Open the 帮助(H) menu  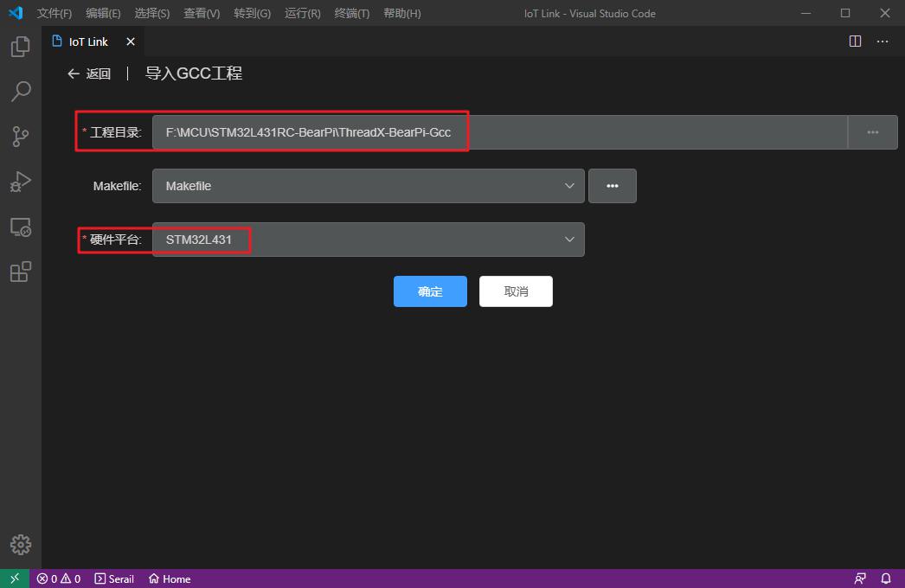click(x=401, y=13)
